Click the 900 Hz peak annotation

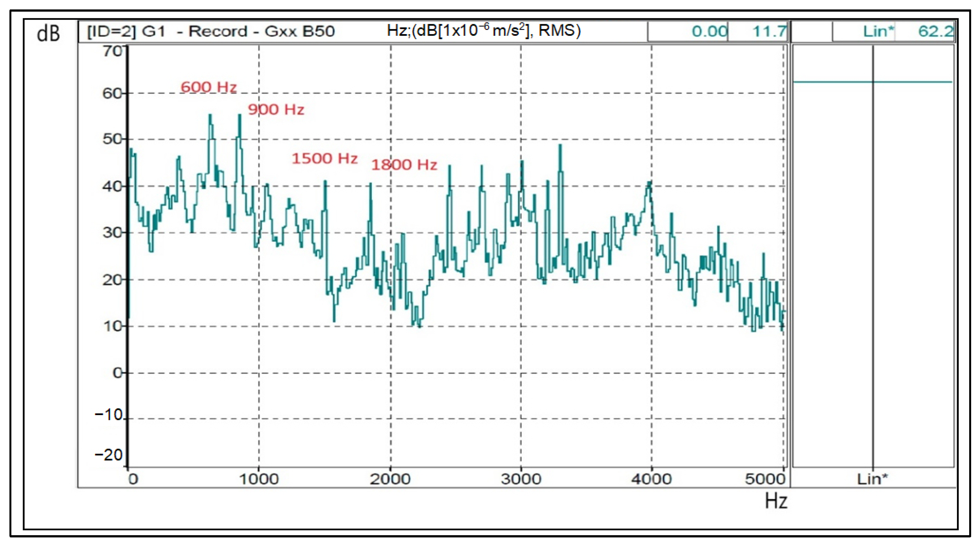[x=276, y=109]
